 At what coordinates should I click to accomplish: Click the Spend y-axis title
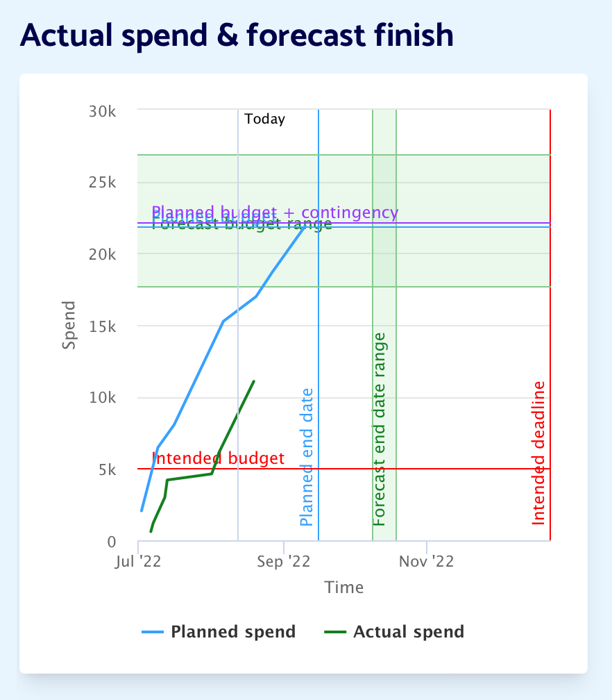[69, 324]
